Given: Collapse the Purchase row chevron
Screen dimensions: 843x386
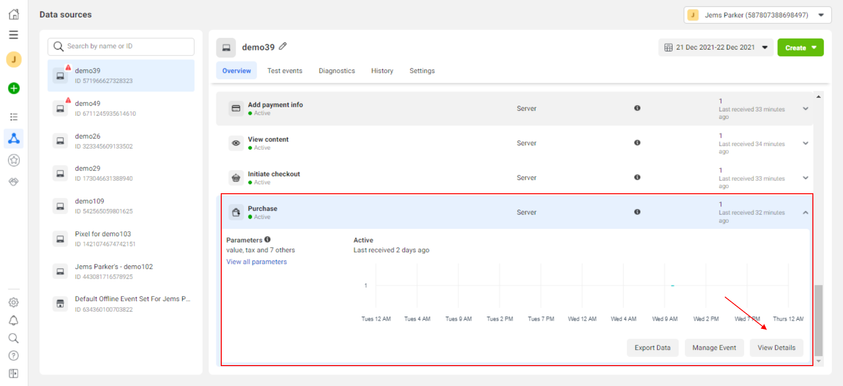Looking at the screenshot, I should pyautogui.click(x=805, y=212).
